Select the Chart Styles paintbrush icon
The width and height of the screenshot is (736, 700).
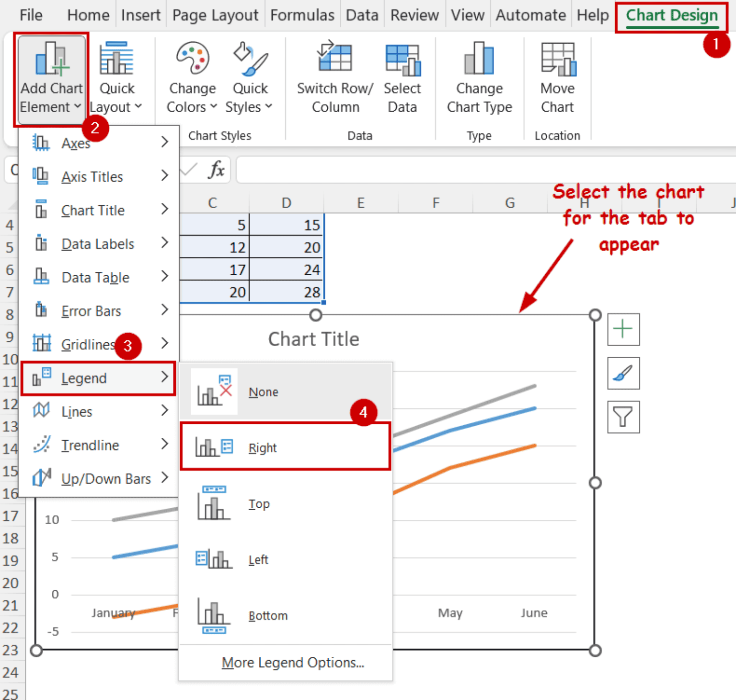pos(622,373)
